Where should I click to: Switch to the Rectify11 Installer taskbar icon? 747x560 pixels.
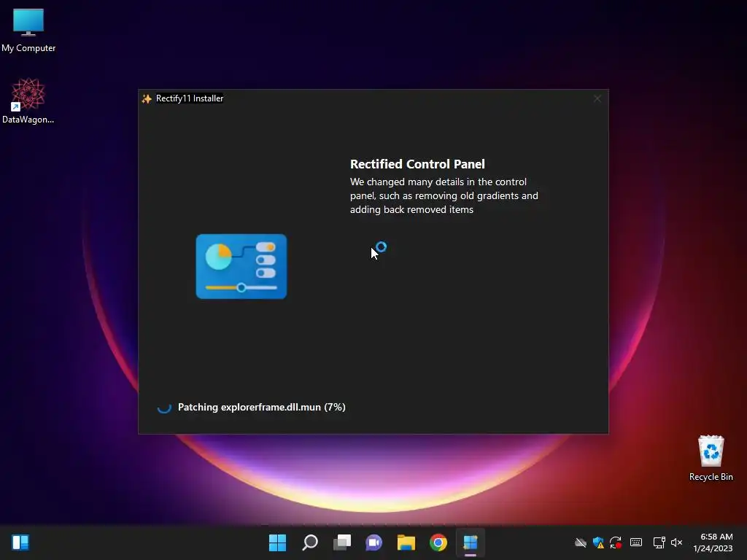(x=471, y=542)
